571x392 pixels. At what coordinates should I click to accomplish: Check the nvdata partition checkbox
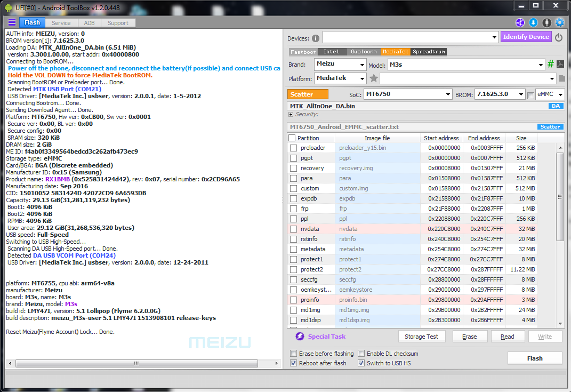pyautogui.click(x=294, y=229)
